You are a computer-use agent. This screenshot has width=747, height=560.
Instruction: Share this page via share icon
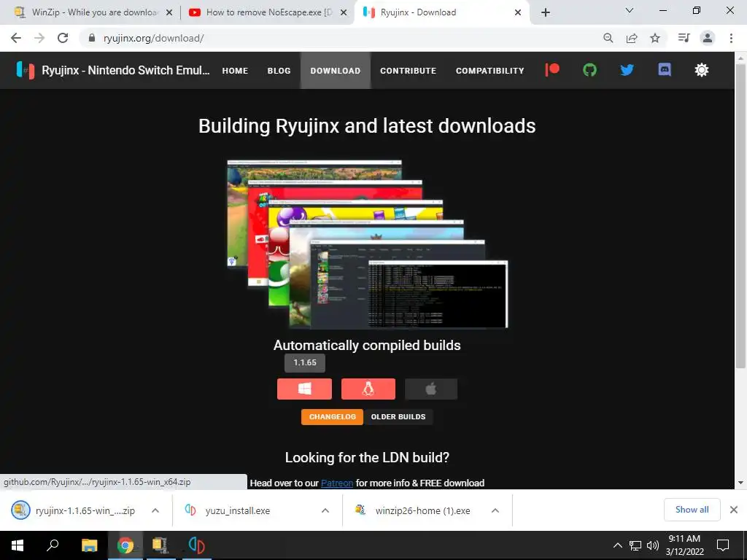(632, 38)
